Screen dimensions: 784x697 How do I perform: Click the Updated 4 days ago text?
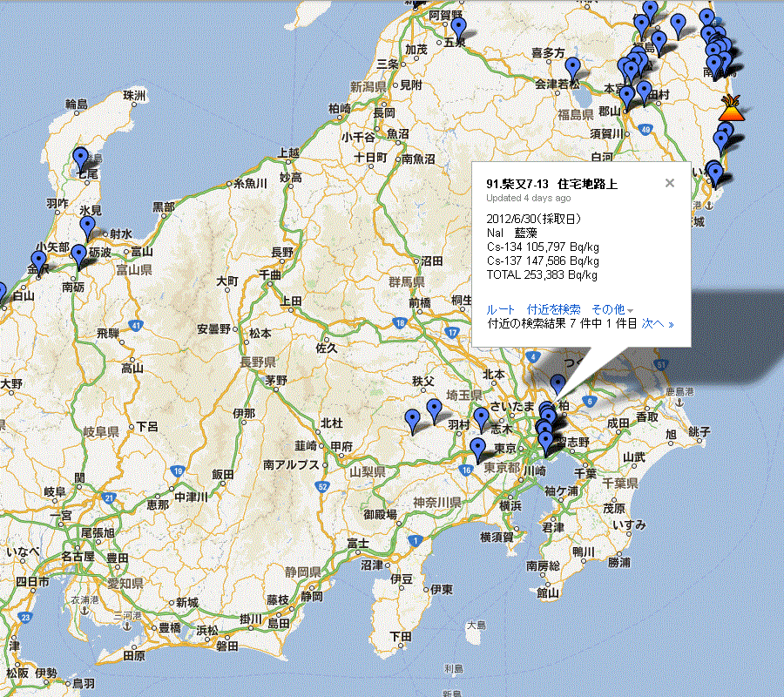click(529, 198)
